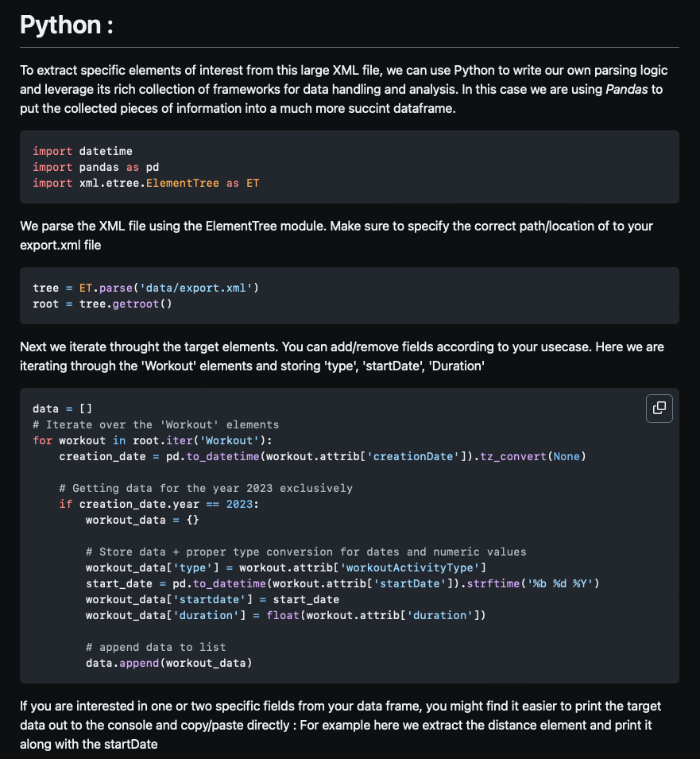The image size is (700, 759).
Task: Click the ElementTree import line
Action: pyautogui.click(x=146, y=183)
